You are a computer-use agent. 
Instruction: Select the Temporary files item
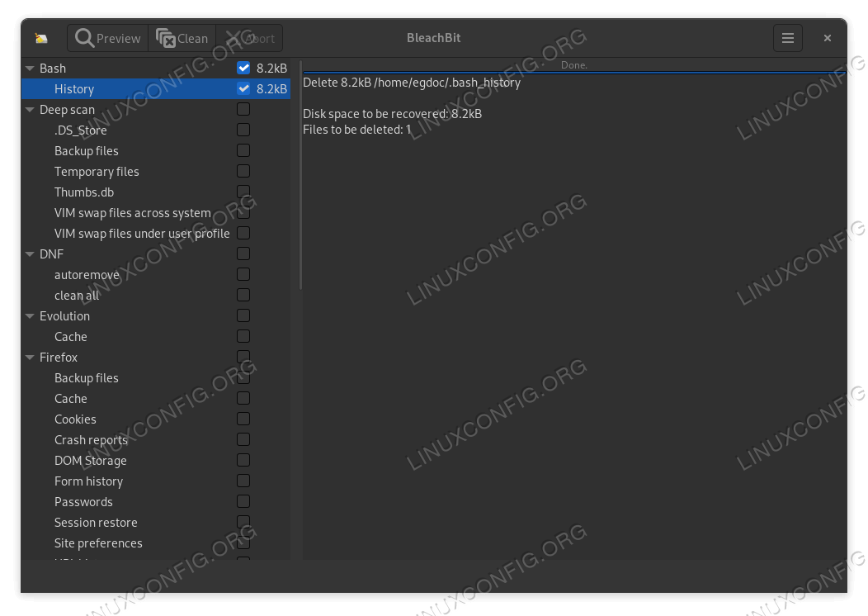click(156, 172)
